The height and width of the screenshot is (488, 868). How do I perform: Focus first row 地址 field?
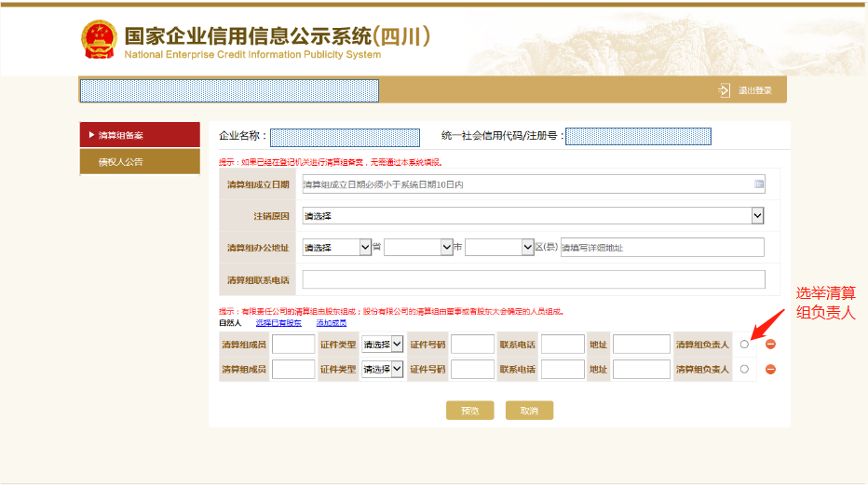[x=642, y=345]
